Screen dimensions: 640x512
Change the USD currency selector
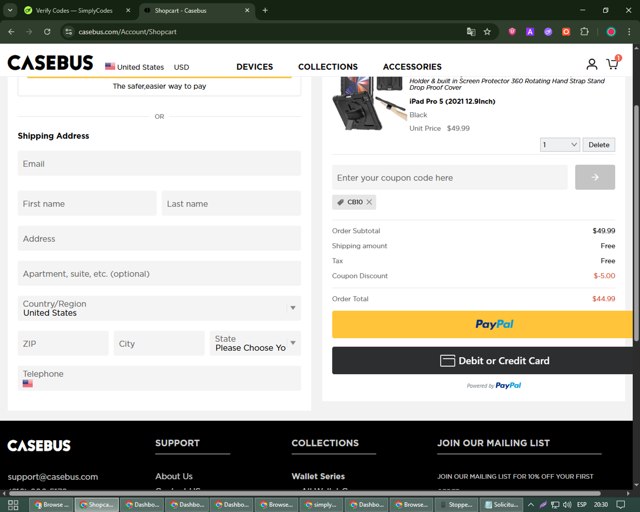coord(181,67)
